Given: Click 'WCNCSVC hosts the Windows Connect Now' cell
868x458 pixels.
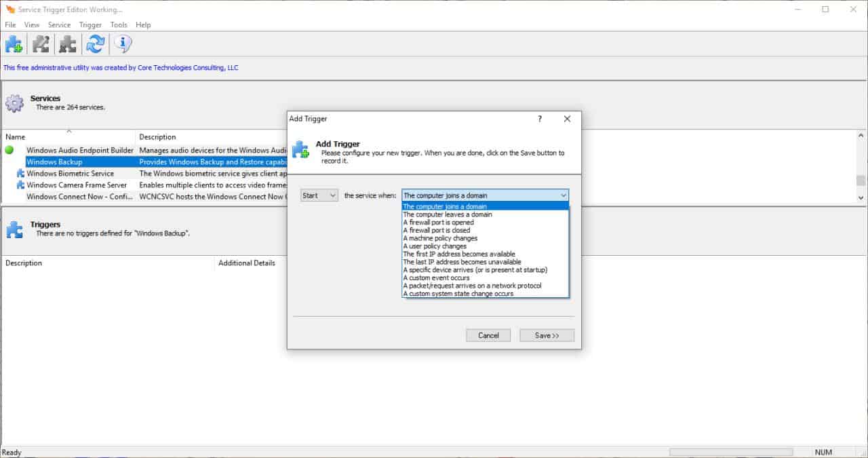Looking at the screenshot, I should click(212, 197).
